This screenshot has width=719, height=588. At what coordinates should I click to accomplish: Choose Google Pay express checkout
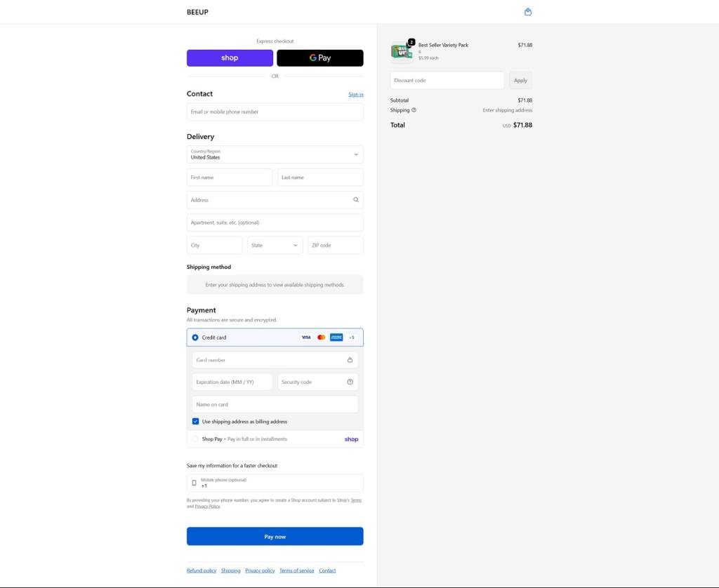(x=319, y=58)
